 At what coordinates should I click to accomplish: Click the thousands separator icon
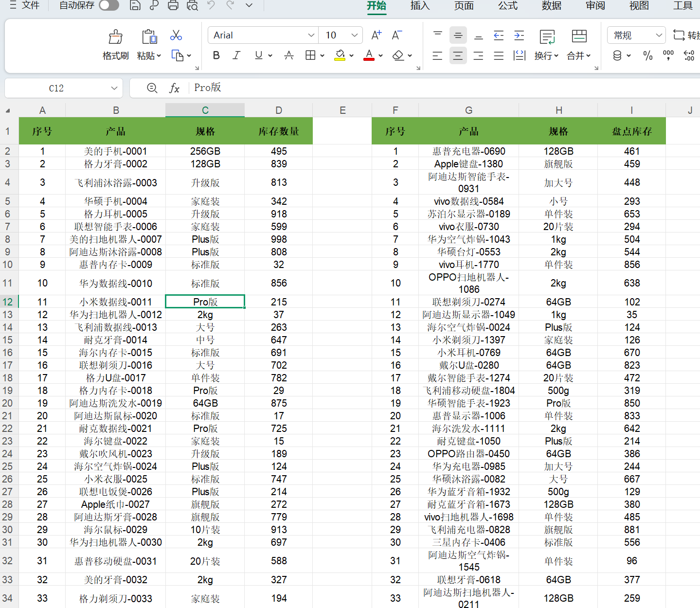(x=668, y=55)
